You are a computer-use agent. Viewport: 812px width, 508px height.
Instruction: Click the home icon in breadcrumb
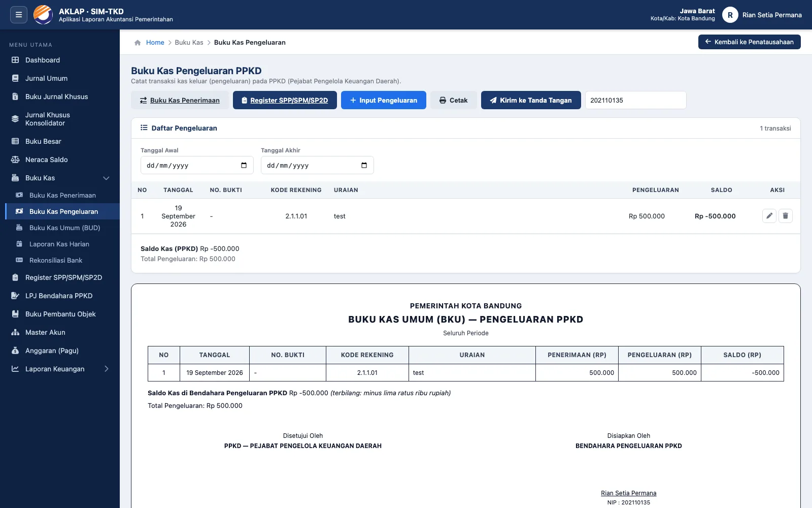click(138, 43)
